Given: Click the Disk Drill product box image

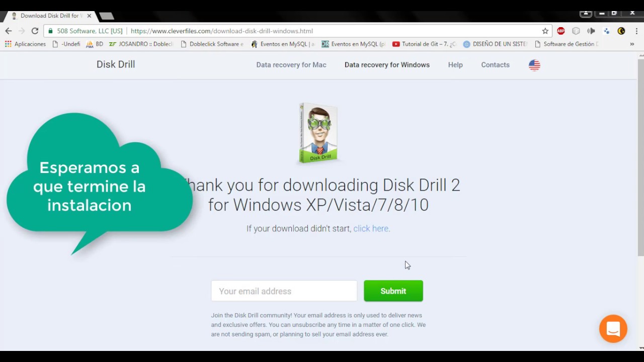Looking at the screenshot, I should (318, 133).
